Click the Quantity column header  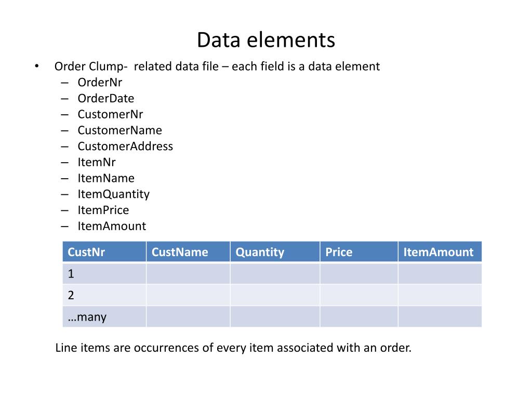pyautogui.click(x=275, y=252)
